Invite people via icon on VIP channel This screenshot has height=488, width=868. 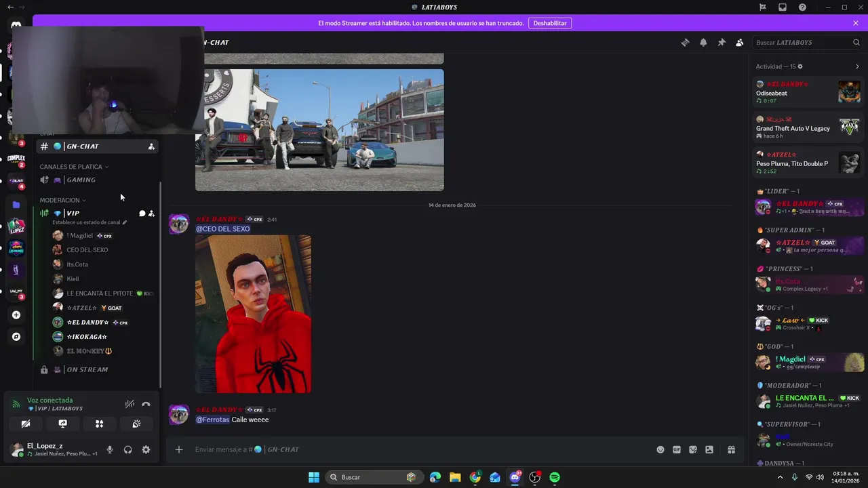pyautogui.click(x=151, y=213)
